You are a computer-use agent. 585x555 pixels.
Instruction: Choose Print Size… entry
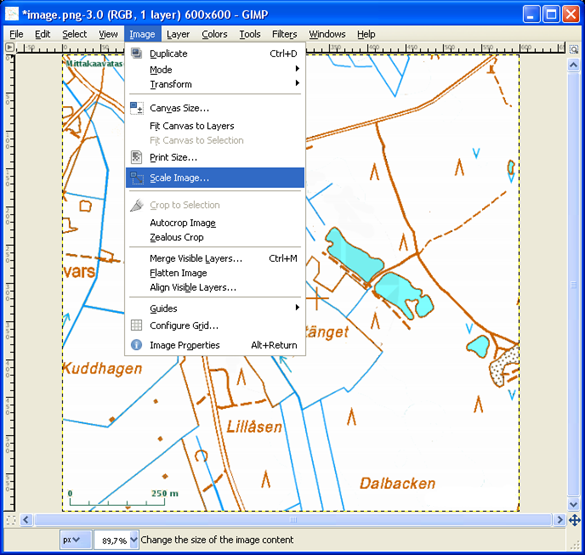tap(215, 157)
